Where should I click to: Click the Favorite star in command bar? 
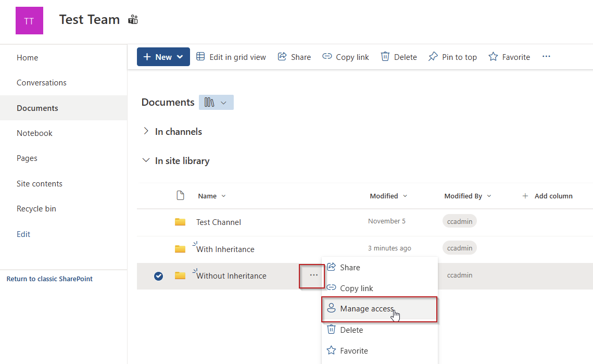(493, 57)
